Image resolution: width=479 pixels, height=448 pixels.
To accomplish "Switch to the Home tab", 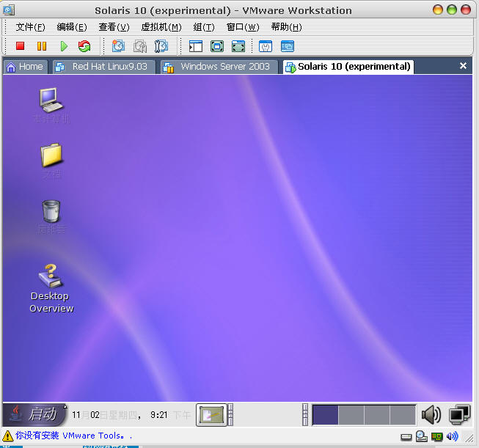I will (x=26, y=67).
